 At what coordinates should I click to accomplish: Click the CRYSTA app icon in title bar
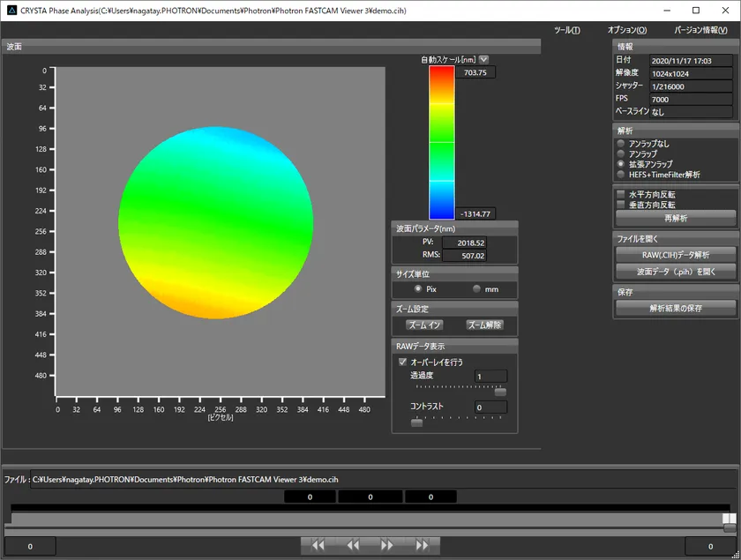[11, 10]
